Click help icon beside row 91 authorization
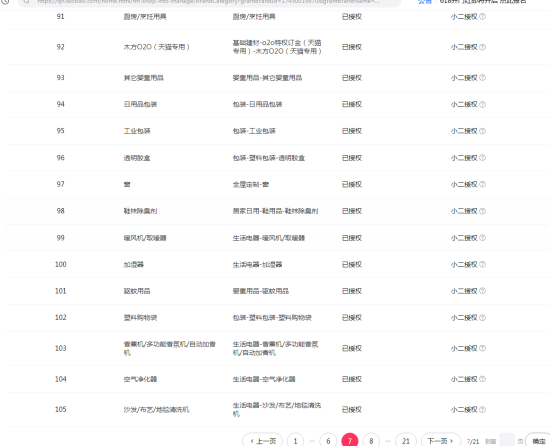This screenshot has width=550, height=446. [482, 16]
